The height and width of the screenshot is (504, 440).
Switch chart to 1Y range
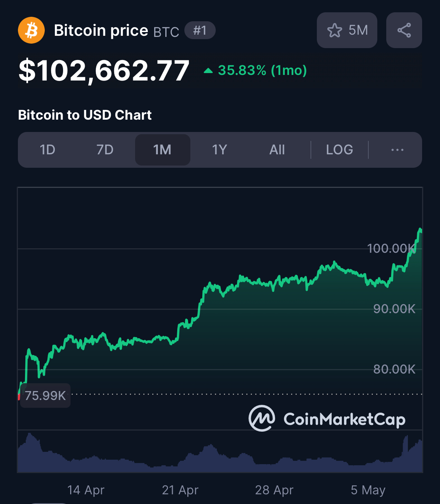coord(219,150)
